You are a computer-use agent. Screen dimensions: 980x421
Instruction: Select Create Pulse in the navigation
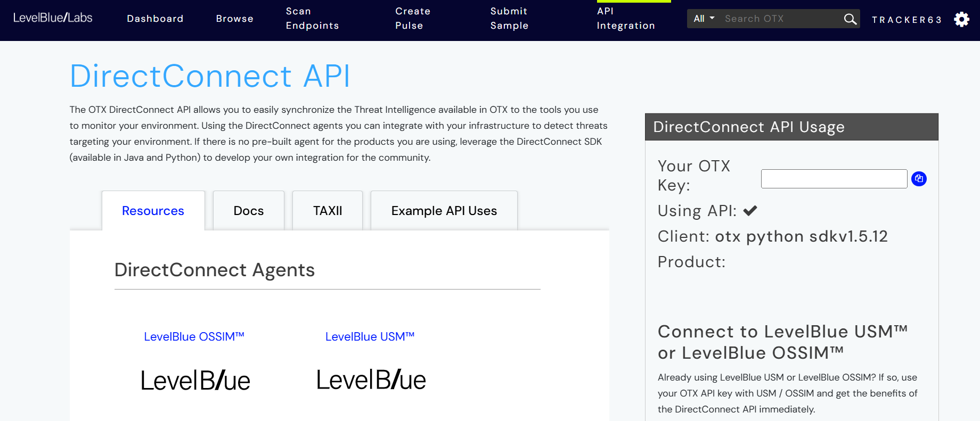(x=412, y=19)
